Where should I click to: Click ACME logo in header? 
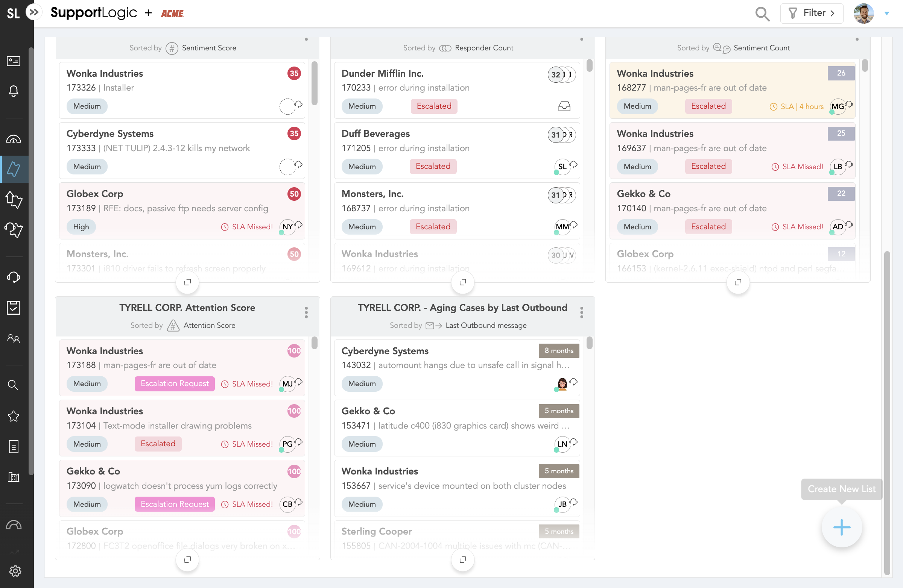coord(172,14)
